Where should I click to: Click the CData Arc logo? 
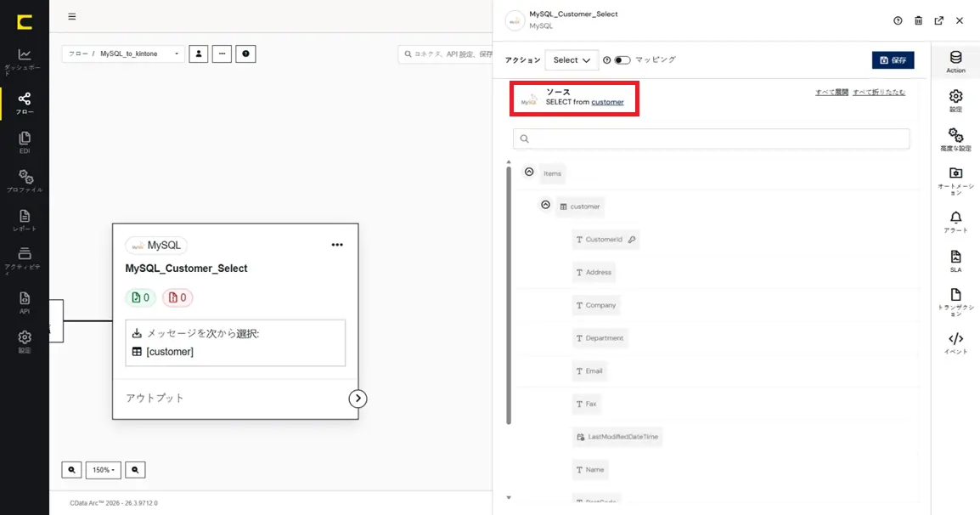pos(25,23)
